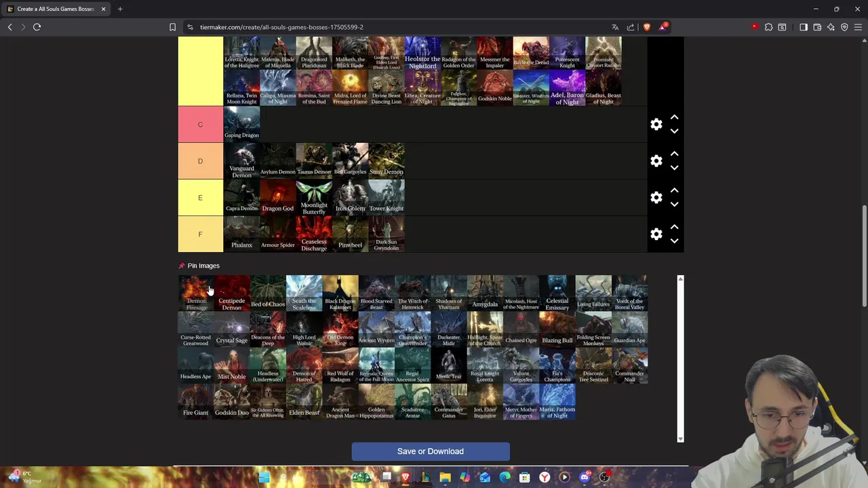Viewport: 868px width, 488px height.
Task: Select the orange D tier label
Action: point(200,161)
